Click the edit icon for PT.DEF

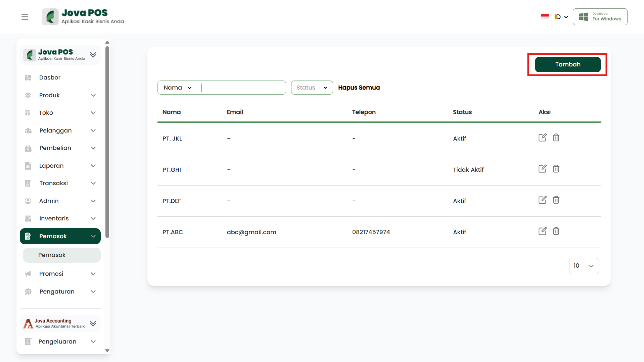tap(542, 200)
